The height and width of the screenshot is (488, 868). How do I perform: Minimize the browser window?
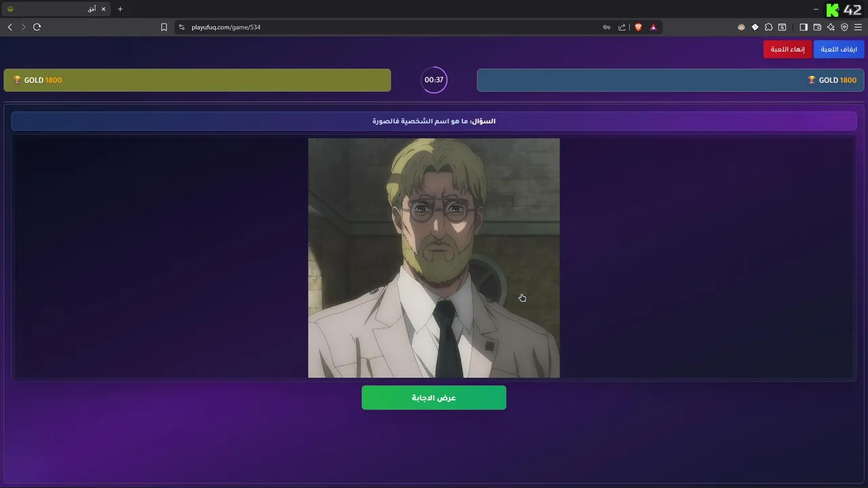tap(816, 9)
